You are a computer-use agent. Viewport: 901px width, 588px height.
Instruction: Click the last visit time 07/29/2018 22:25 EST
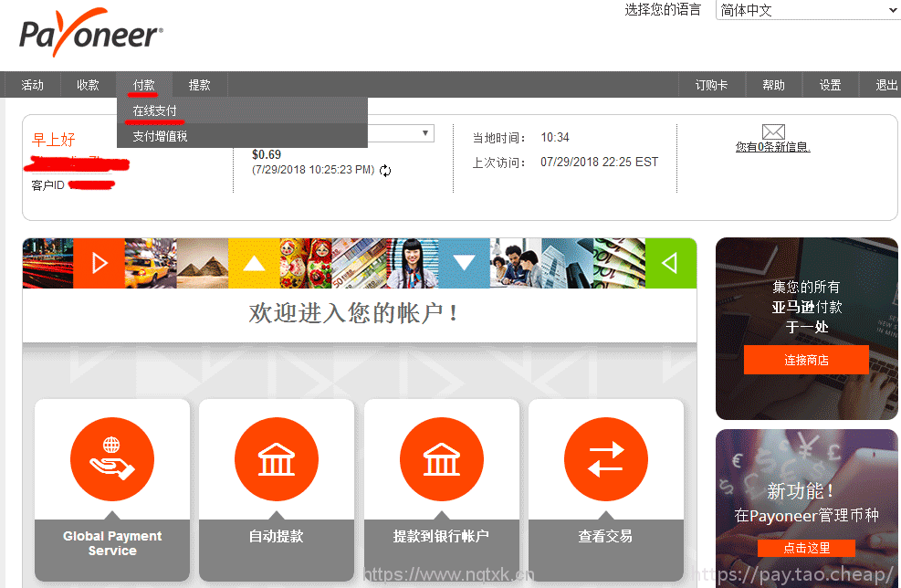point(600,163)
